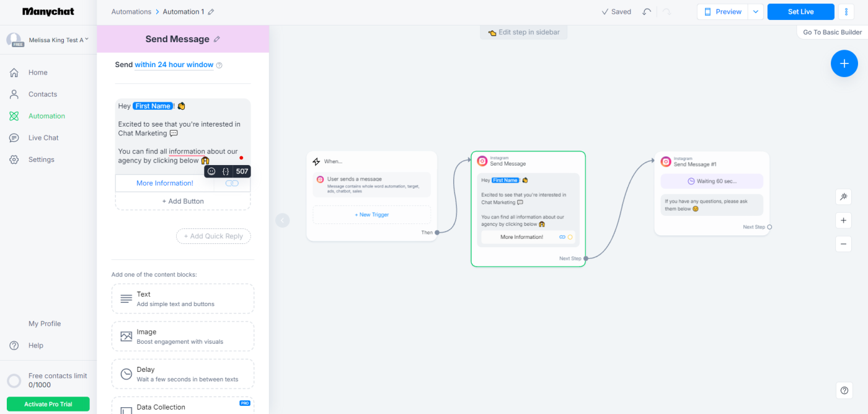Image resolution: width=868 pixels, height=414 pixels.
Task: Click the Next Step connector on Send Message #1
Action: click(x=769, y=227)
